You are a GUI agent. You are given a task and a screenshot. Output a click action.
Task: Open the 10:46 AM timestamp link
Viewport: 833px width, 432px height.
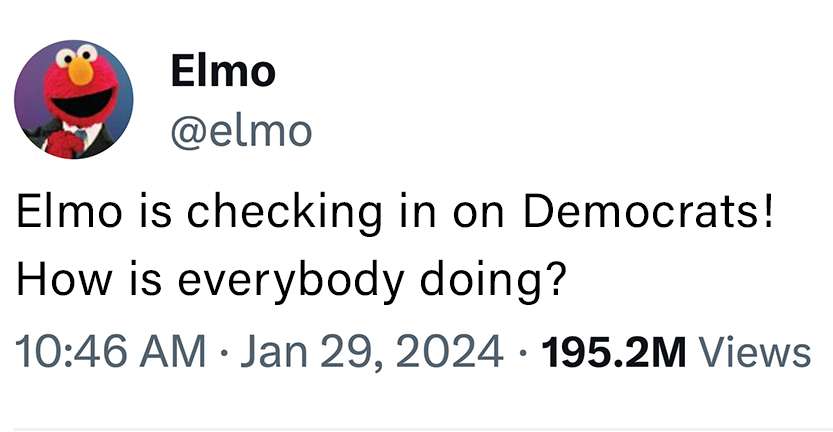coord(109,351)
